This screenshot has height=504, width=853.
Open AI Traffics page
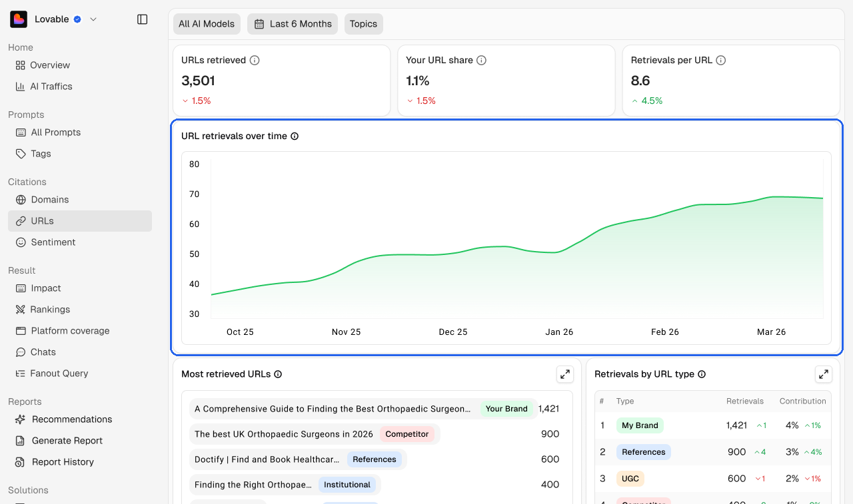click(x=80, y=87)
